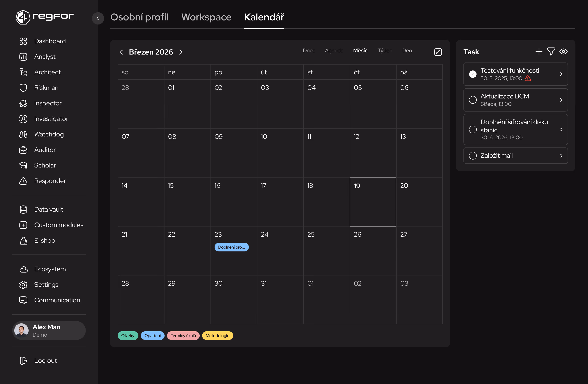
Task: Mark the Aktualizace BCM task complete
Action: [473, 100]
